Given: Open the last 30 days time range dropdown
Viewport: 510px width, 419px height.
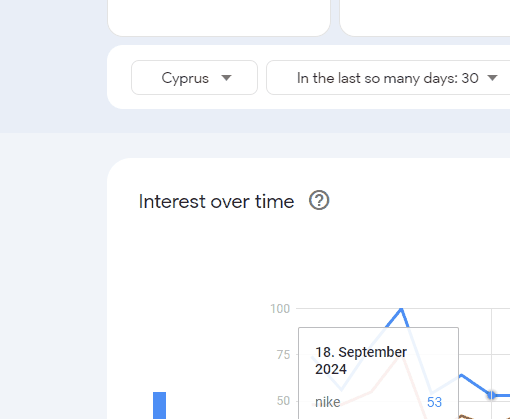Looking at the screenshot, I should point(388,78).
